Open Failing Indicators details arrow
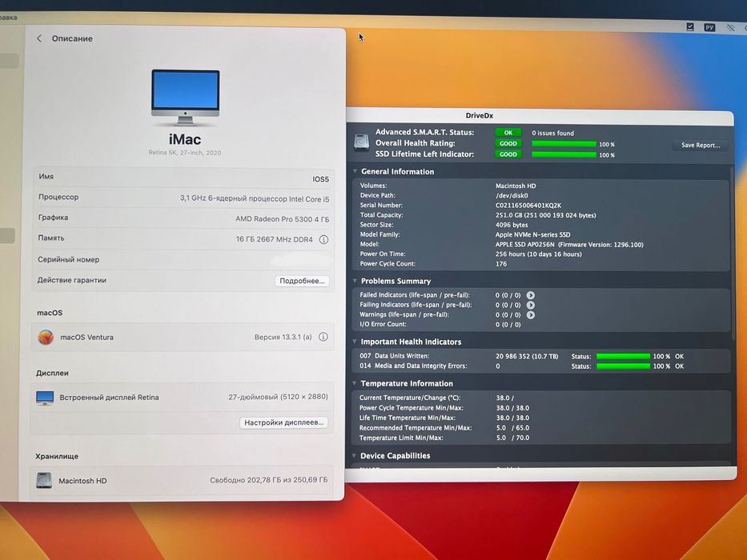 pos(530,306)
